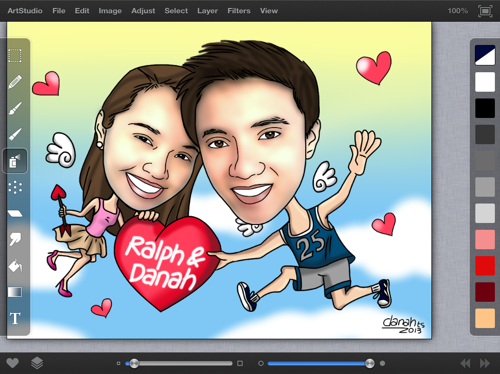Open the Layer menu
The image size is (500, 374).
coord(207,11)
